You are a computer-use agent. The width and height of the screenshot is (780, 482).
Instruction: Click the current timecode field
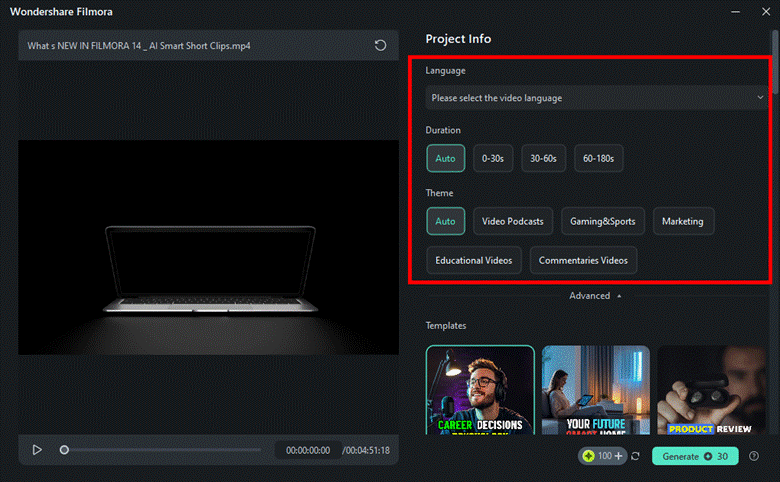point(308,450)
